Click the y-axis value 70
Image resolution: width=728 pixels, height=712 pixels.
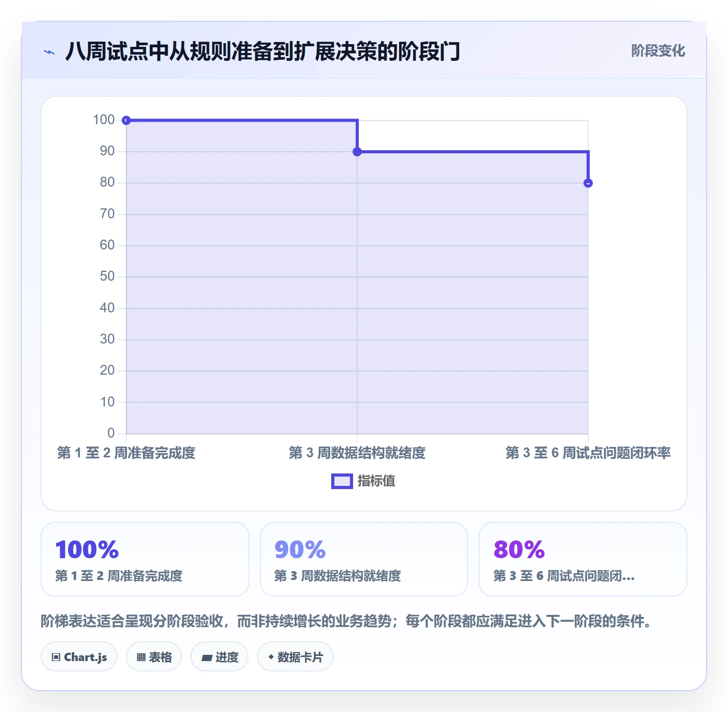click(x=107, y=214)
